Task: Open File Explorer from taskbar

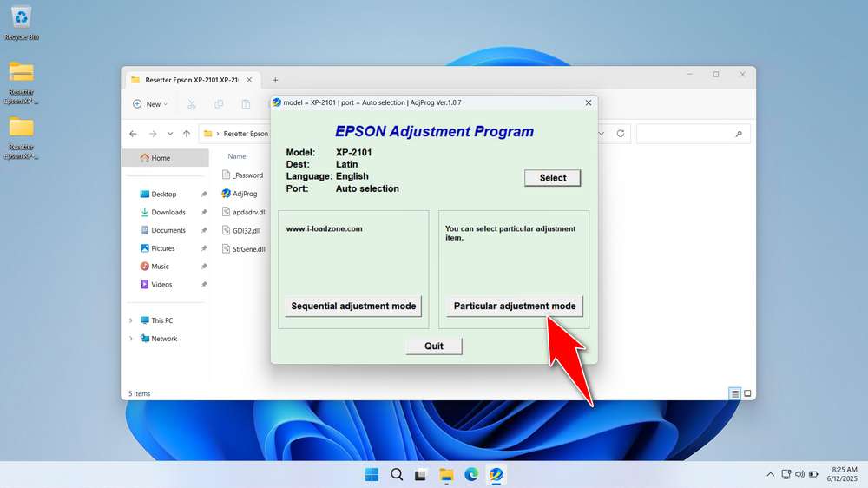Action: (446, 475)
